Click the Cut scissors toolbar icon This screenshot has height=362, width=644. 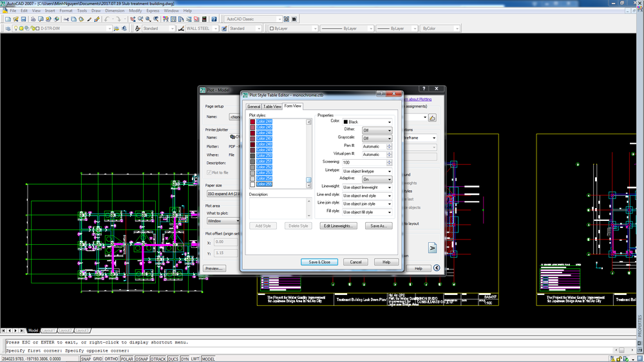[x=66, y=19]
